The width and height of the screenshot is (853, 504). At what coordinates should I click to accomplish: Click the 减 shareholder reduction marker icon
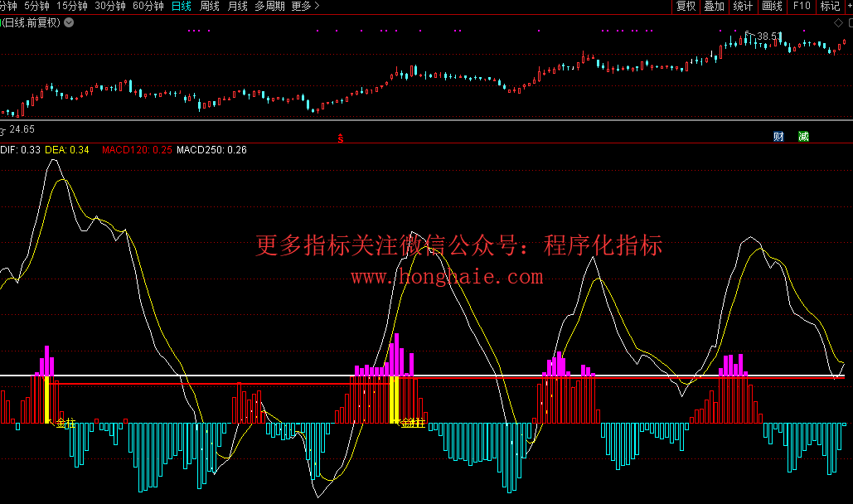[x=803, y=137]
